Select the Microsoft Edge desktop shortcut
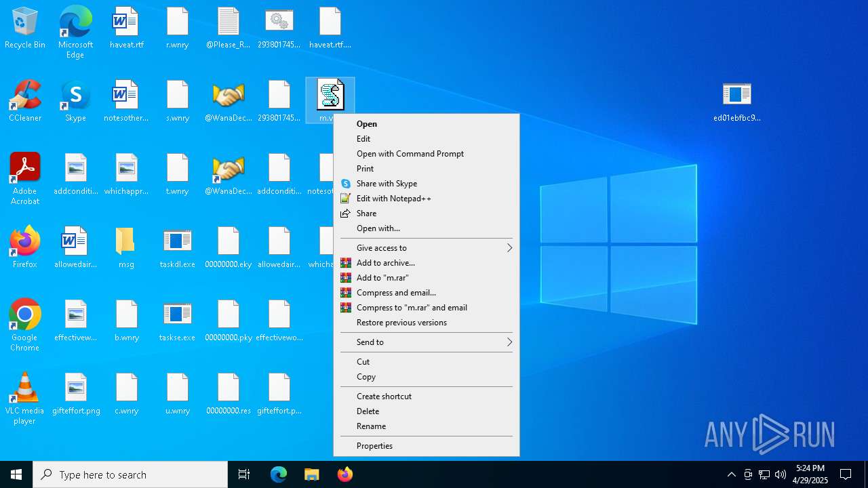Image resolution: width=868 pixels, height=488 pixels. [75, 32]
